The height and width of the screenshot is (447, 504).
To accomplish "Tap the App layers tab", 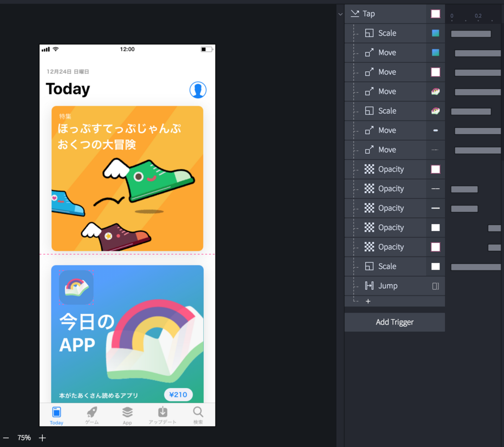I will (127, 416).
